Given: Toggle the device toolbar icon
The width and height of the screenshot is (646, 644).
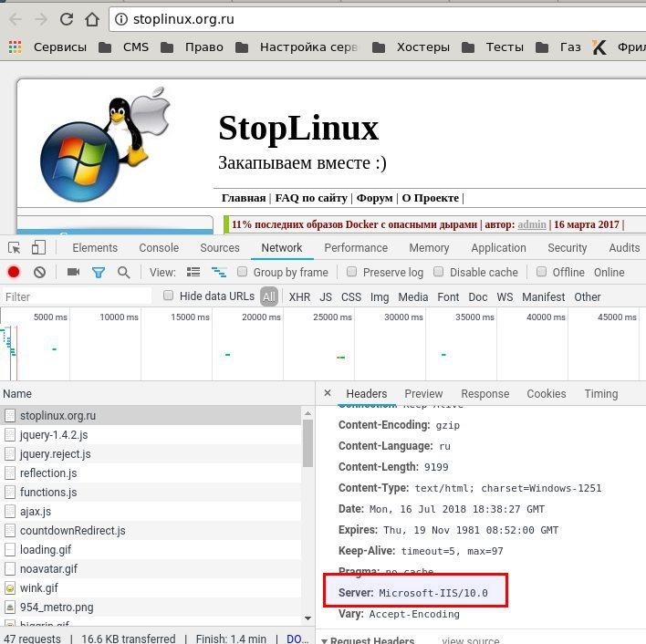Looking at the screenshot, I should point(38,248).
